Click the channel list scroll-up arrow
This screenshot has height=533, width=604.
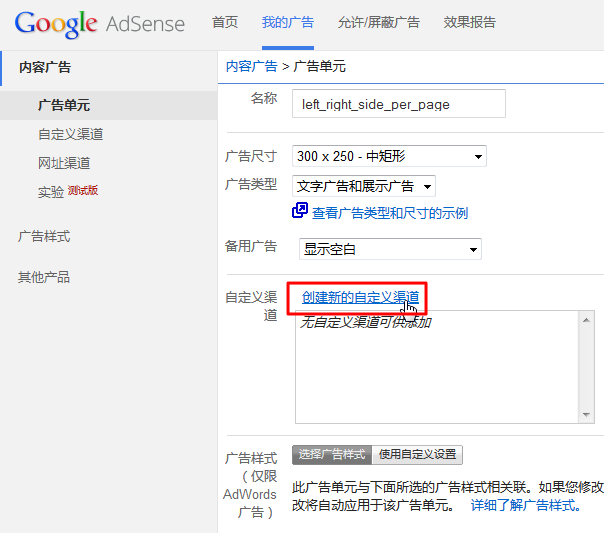tap(586, 320)
